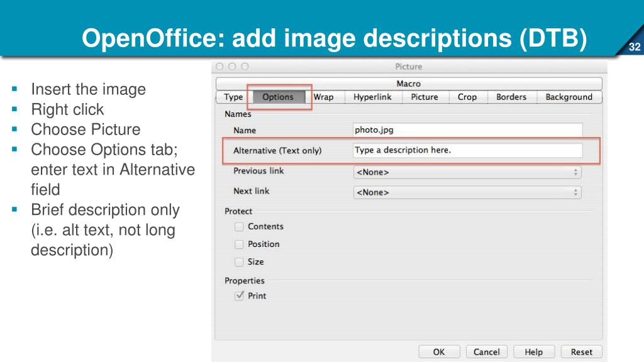Zoom the Picture dialog window
644x362 pixels.
coord(245,67)
